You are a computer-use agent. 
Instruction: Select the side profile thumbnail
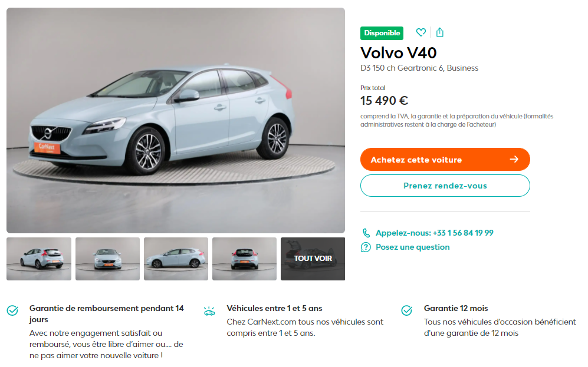(176, 259)
